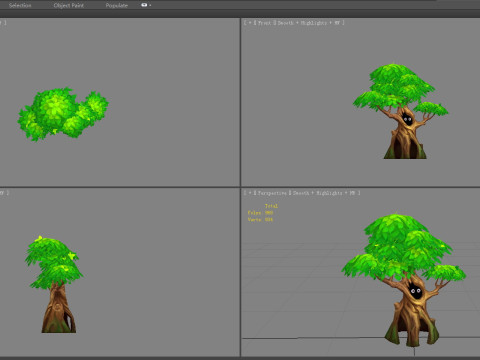Open the Populate ribbon tab
The height and width of the screenshot is (360, 480).
pyautogui.click(x=117, y=5)
